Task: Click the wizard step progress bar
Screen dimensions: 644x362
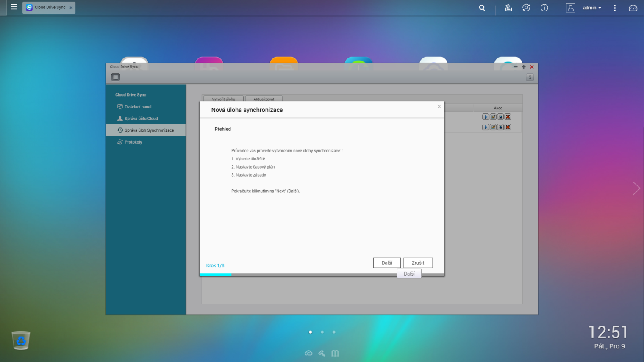Action: (322, 274)
